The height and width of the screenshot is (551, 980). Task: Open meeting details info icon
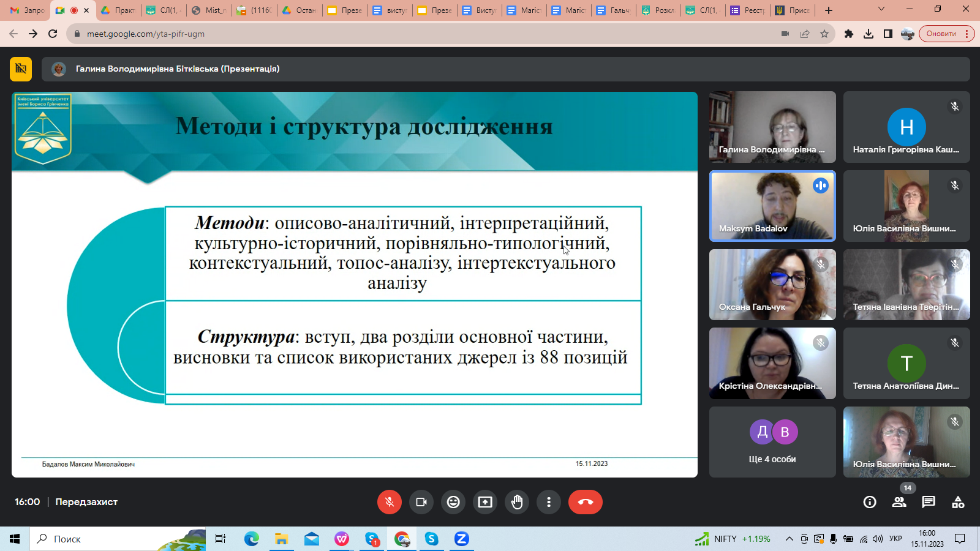pyautogui.click(x=869, y=502)
